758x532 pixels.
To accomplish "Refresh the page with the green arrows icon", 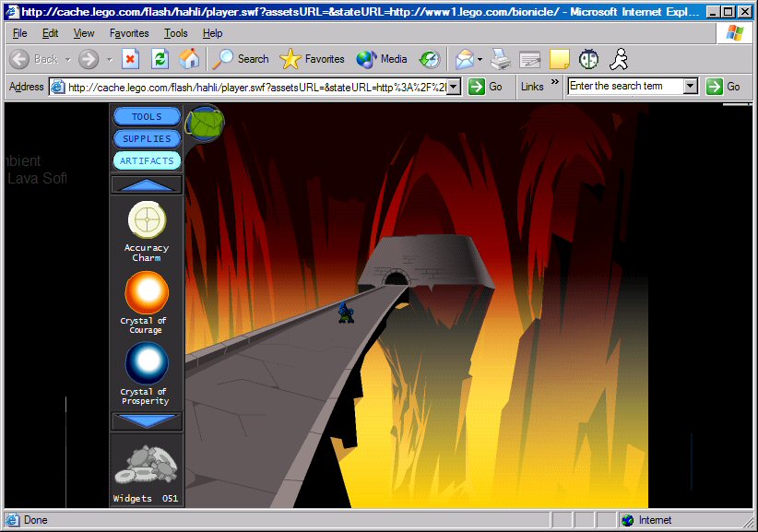I will (160, 59).
